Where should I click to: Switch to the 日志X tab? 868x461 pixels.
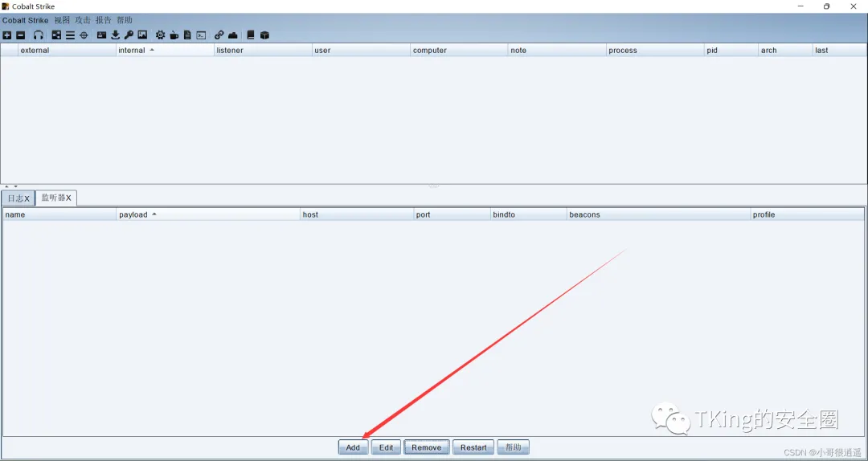pos(18,198)
